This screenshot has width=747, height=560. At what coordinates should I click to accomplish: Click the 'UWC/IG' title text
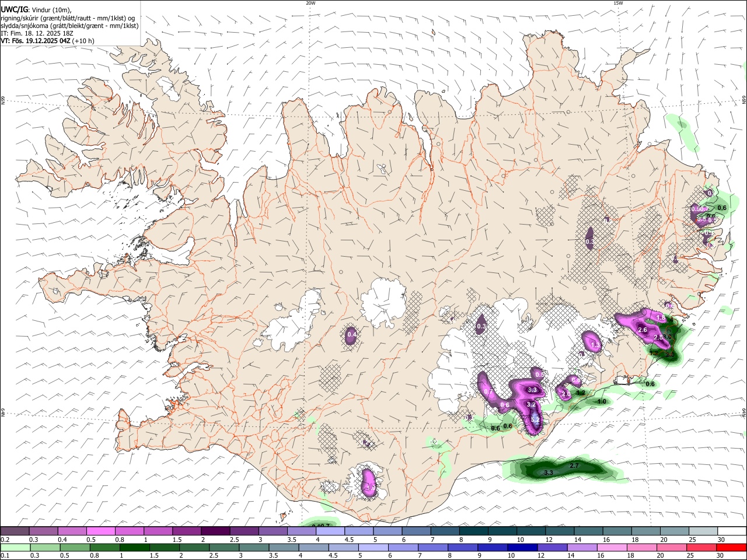(14, 9)
